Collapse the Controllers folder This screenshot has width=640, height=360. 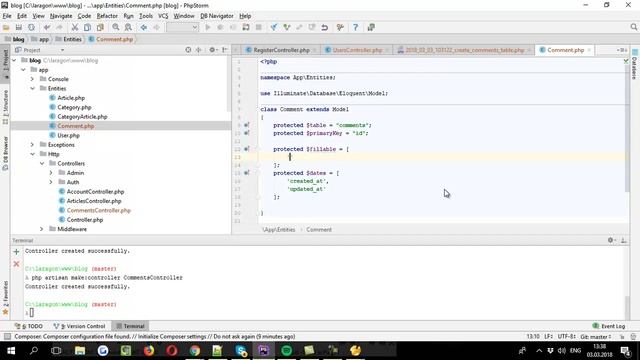pos(42,164)
